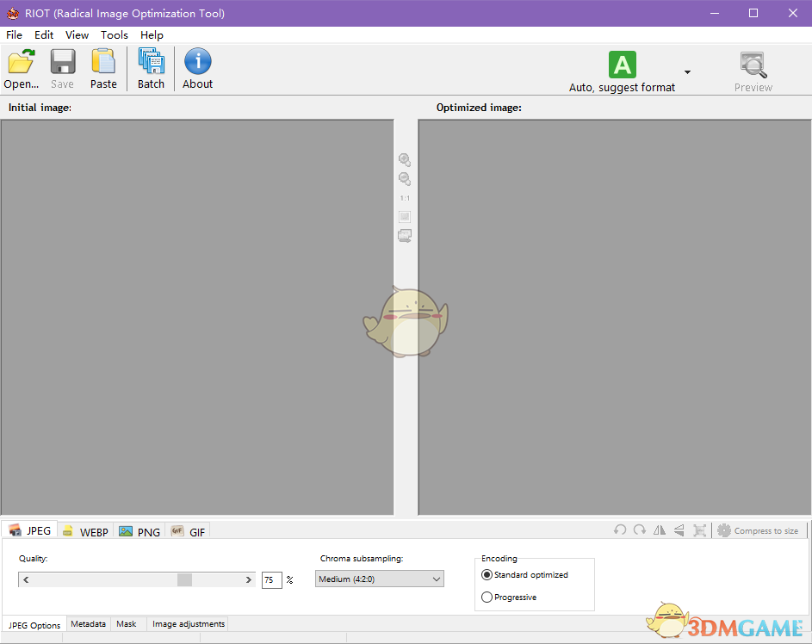The height and width of the screenshot is (644, 812).
Task: Click the resize image icon
Action: 699,530
